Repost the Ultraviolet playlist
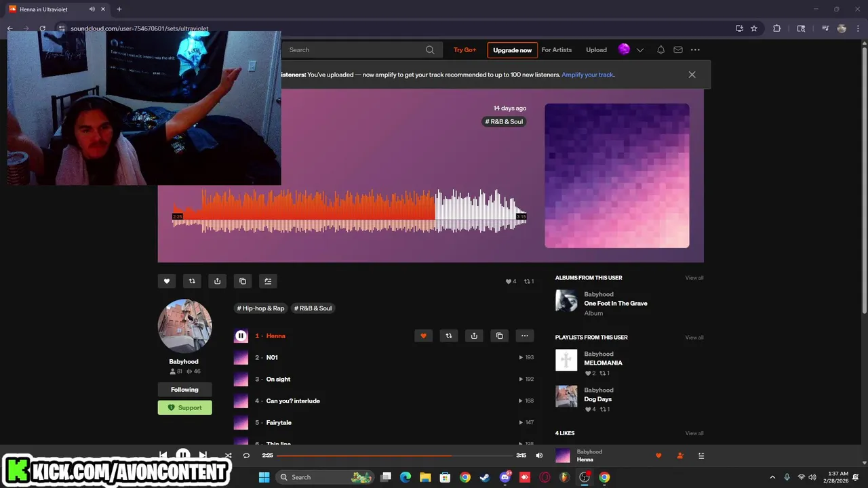 click(x=192, y=281)
